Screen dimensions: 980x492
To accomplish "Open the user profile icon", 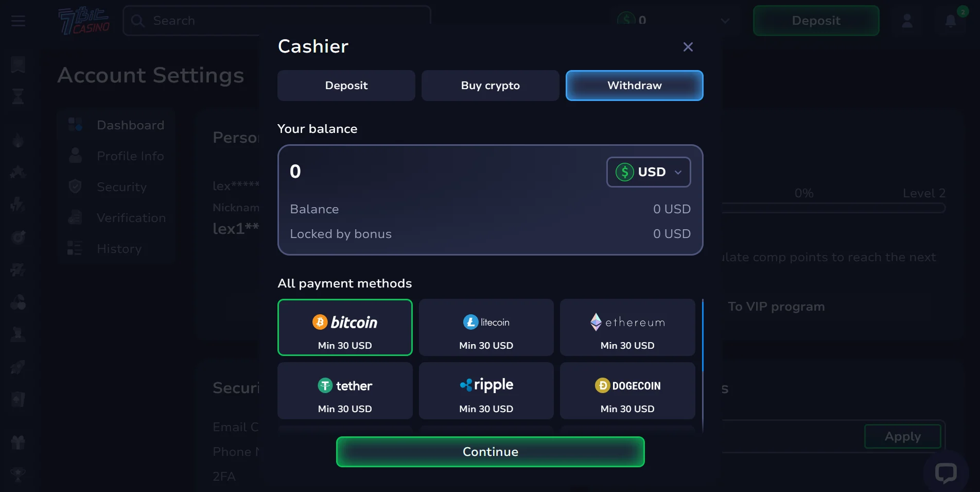I will coord(907,21).
